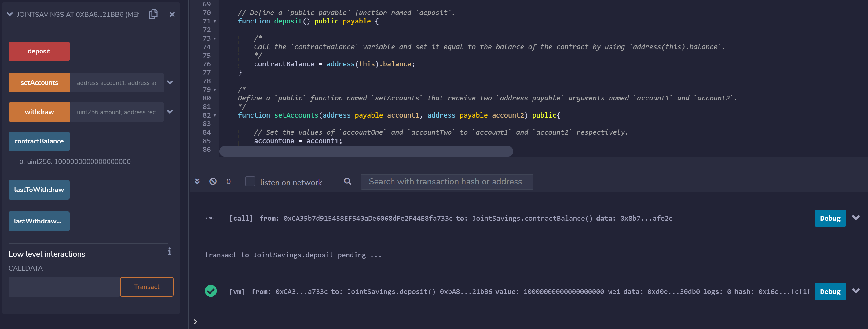Focus the setAccounts address parameters input

pos(117,82)
